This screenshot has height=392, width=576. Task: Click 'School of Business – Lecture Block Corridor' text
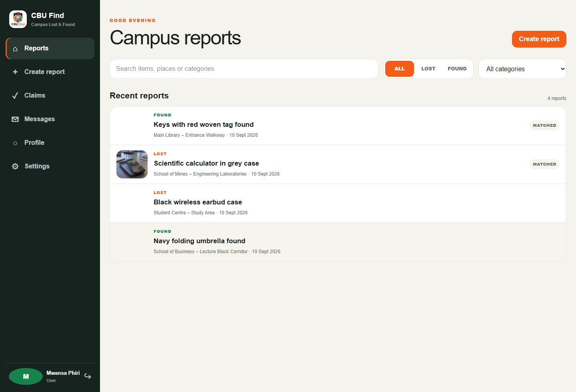pyautogui.click(x=200, y=252)
